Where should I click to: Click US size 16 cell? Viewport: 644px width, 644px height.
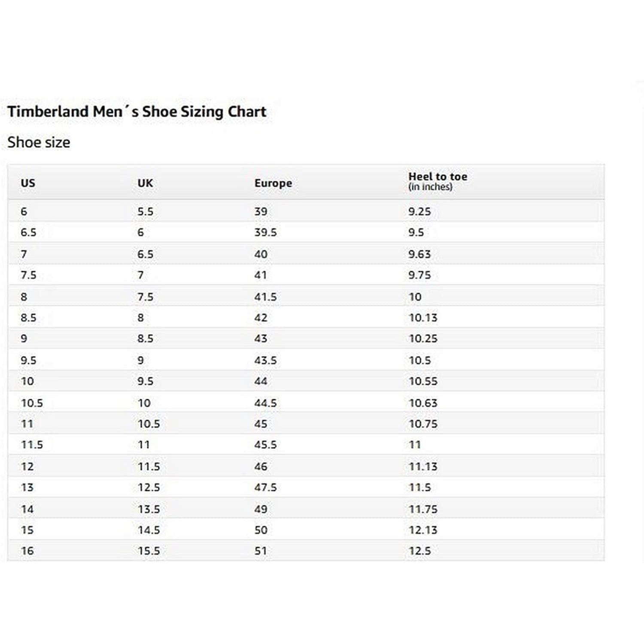[x=27, y=550]
